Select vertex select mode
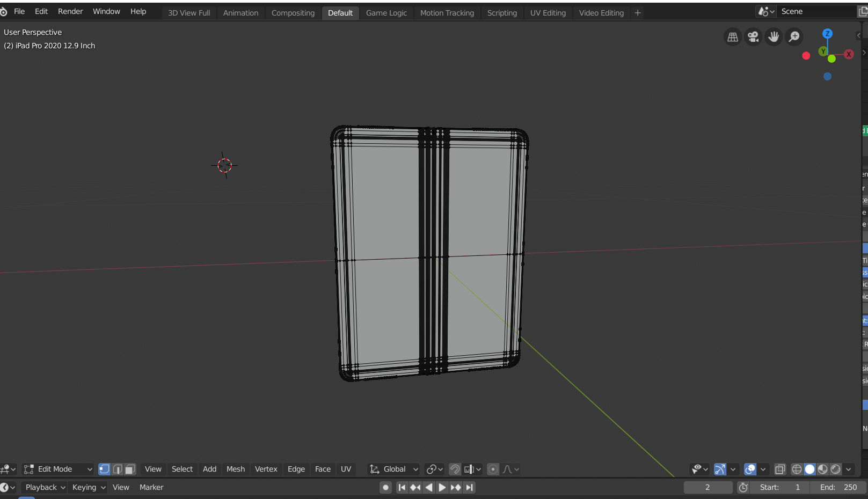 coord(104,469)
